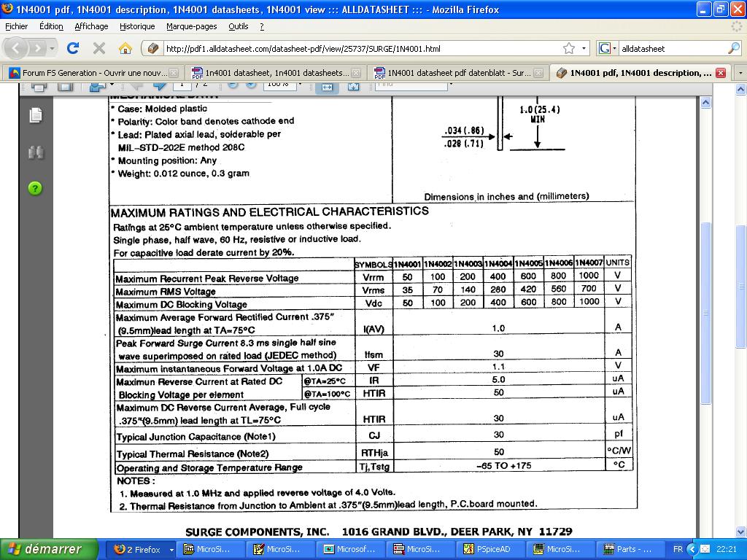Click the 280 value in the Vrms row
The height and width of the screenshot is (560, 747).
point(498,289)
